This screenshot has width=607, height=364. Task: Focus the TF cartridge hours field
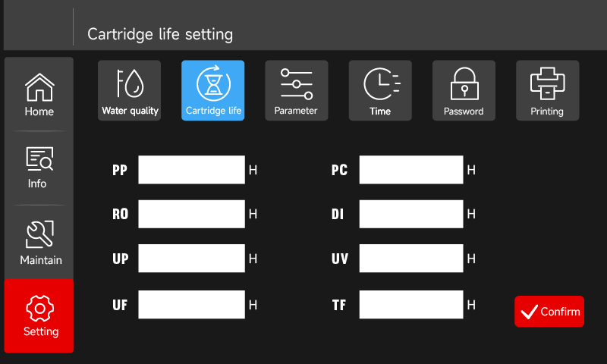[x=411, y=304]
